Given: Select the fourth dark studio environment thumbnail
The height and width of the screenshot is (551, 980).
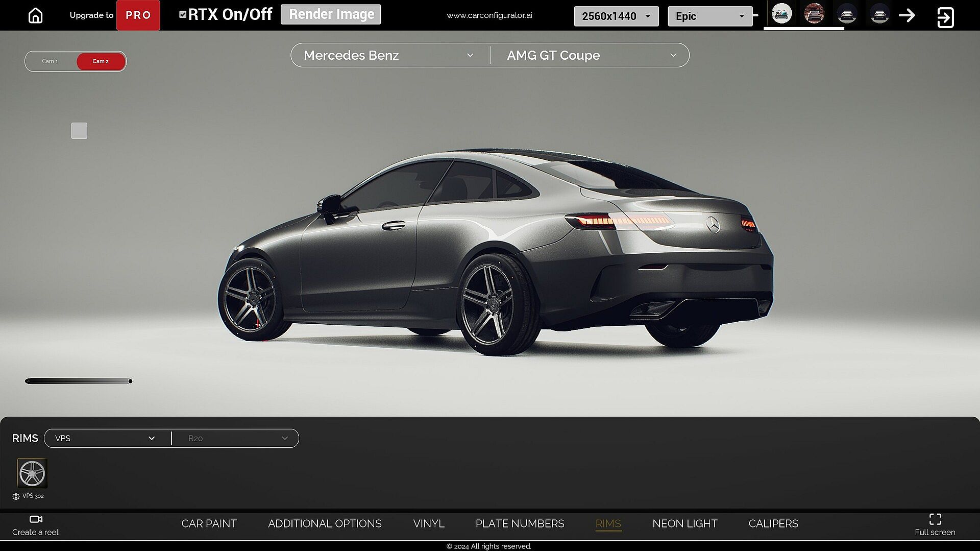Looking at the screenshot, I should click(879, 14).
